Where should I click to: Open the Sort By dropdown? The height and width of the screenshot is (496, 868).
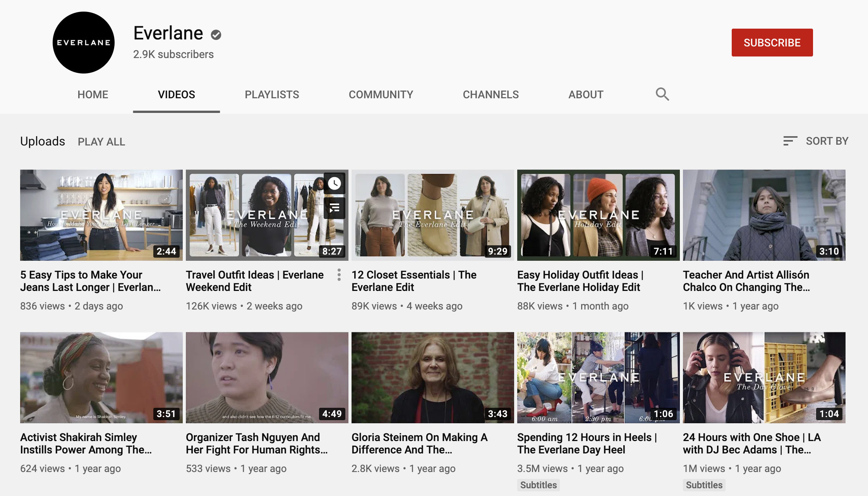click(x=816, y=141)
